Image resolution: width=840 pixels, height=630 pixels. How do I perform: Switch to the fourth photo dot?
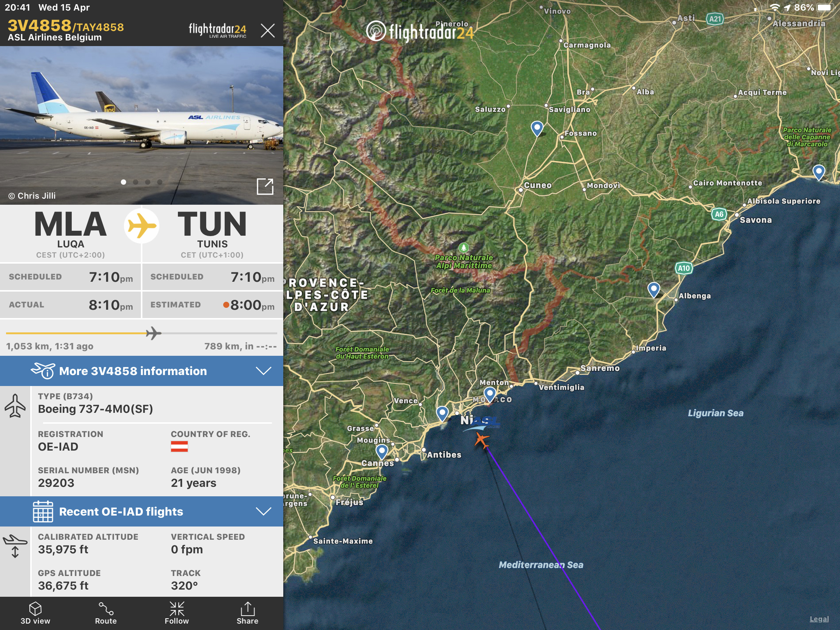pos(160,182)
